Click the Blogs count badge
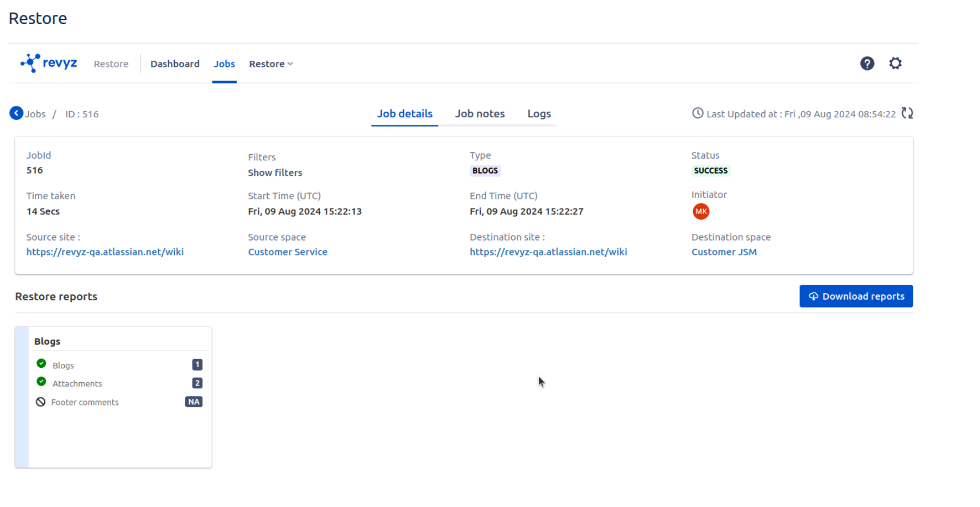Viewport: 980px width, 507px height. pyautogui.click(x=197, y=365)
